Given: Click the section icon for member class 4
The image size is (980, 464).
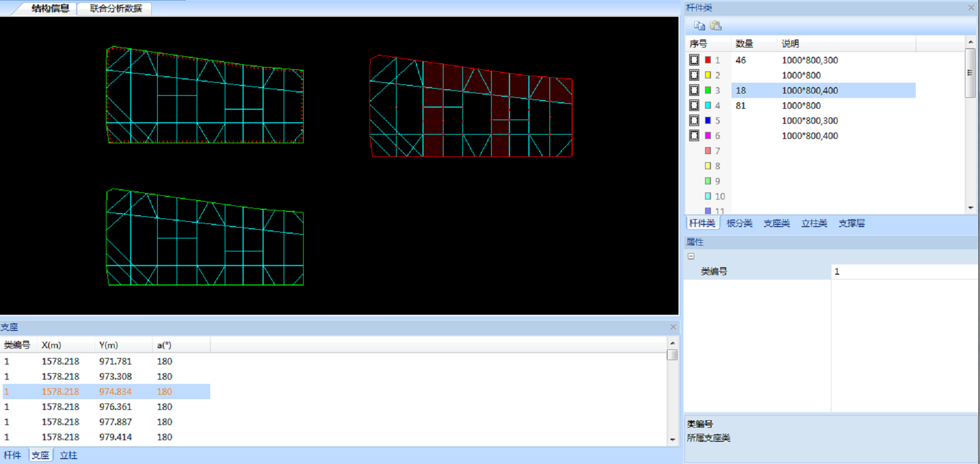Looking at the screenshot, I should tap(694, 105).
